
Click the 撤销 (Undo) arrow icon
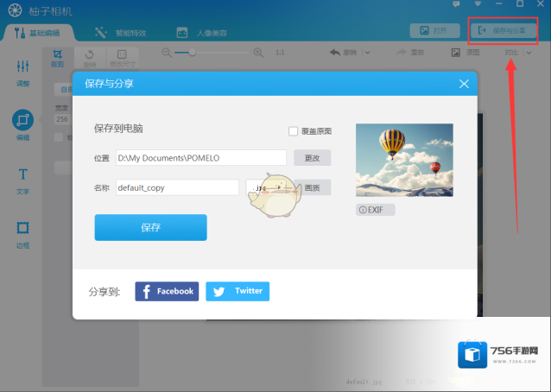coord(335,53)
